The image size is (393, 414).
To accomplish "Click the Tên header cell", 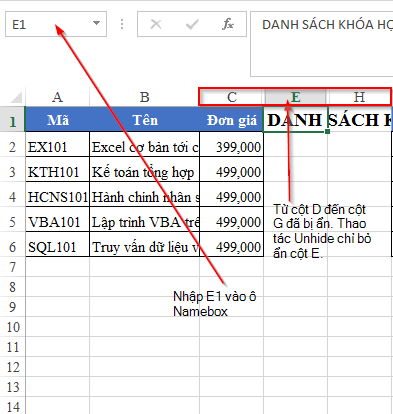I will (x=145, y=119).
